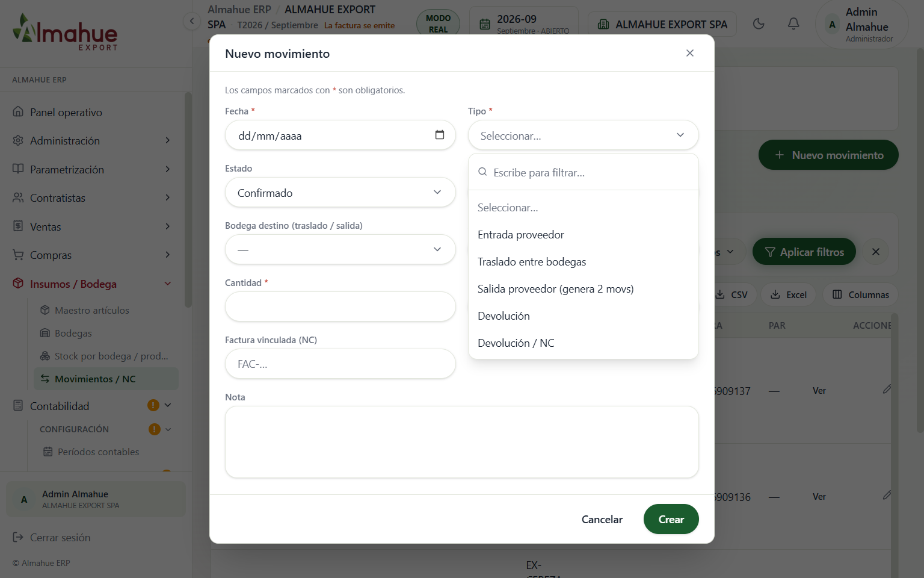
Task: Export table with Excel button
Action: tap(788, 294)
